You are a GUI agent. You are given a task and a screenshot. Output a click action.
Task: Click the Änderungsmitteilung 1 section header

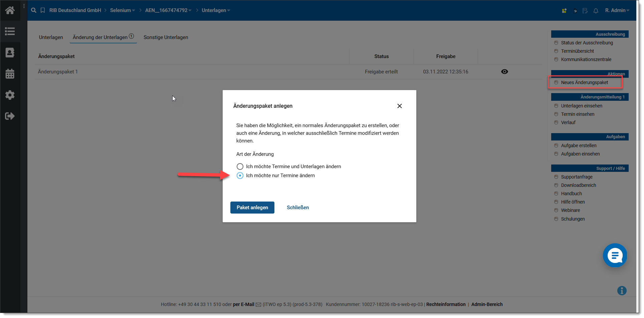pos(590,97)
